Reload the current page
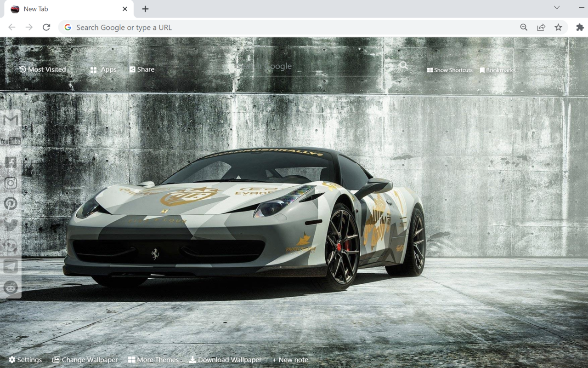This screenshot has width=588, height=368. [x=46, y=27]
